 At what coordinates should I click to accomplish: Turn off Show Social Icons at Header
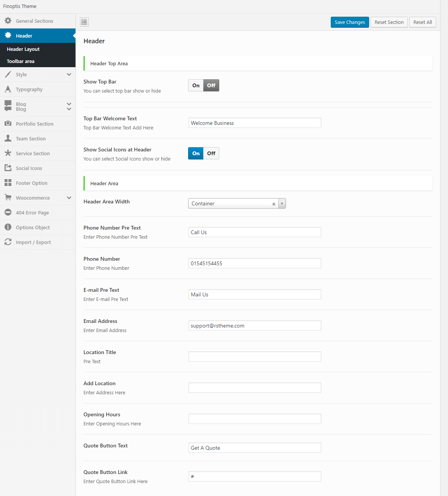click(211, 153)
